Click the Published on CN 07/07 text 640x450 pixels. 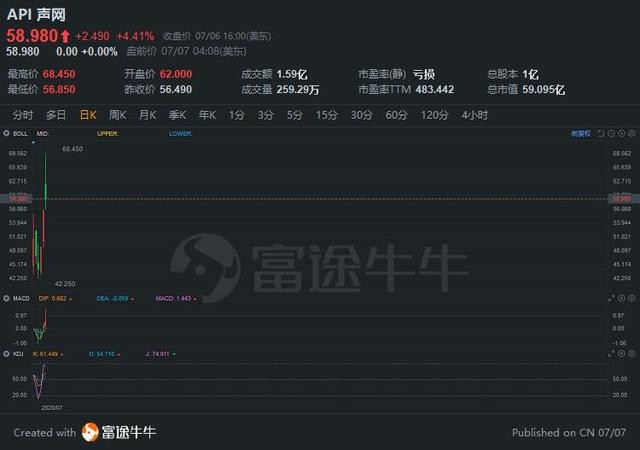(x=569, y=433)
